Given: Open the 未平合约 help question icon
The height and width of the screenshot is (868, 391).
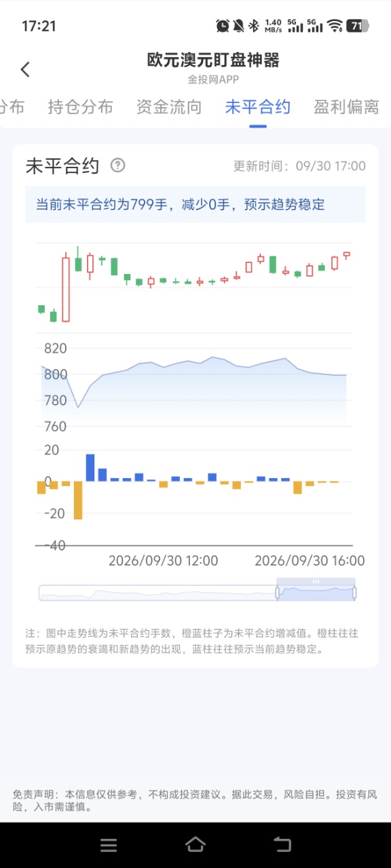Looking at the screenshot, I should pos(118,165).
